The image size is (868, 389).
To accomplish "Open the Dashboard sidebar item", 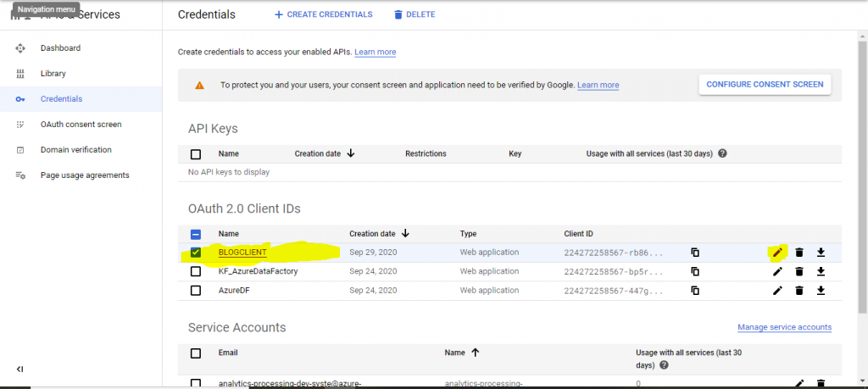I will (60, 48).
